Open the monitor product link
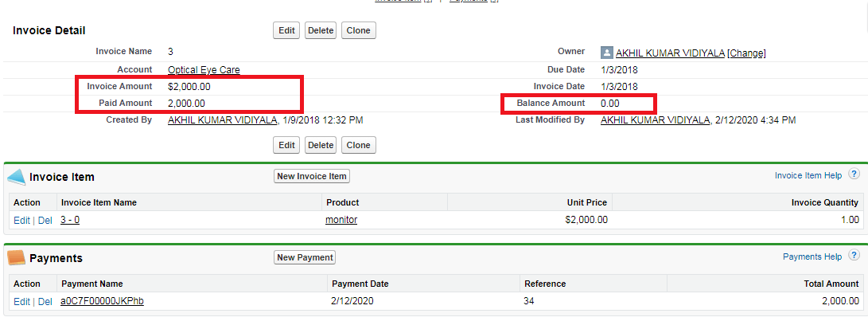Screen dimensions: 868x325 pos(341,220)
